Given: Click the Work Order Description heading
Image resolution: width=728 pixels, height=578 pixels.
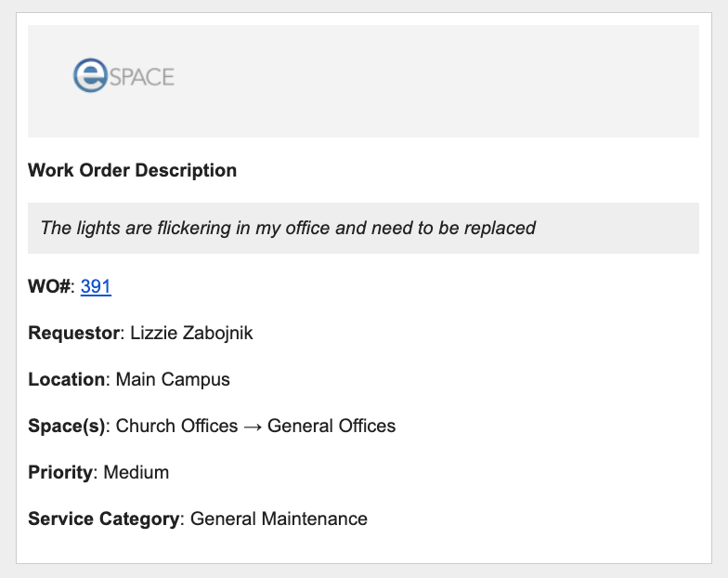Looking at the screenshot, I should pyautogui.click(x=132, y=170).
